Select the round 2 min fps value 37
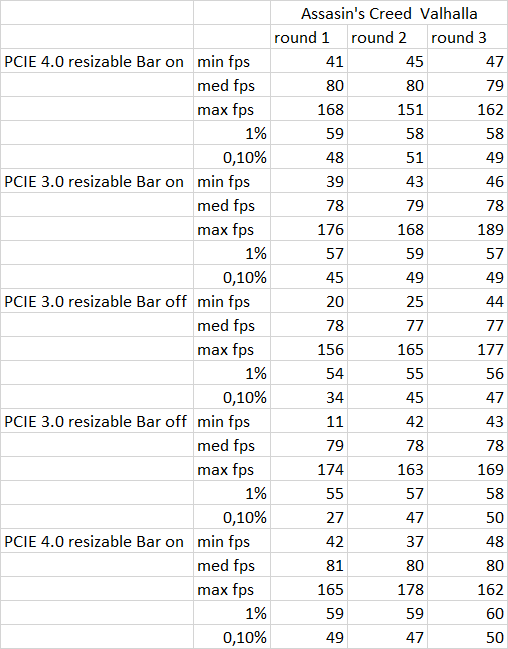 (x=388, y=541)
